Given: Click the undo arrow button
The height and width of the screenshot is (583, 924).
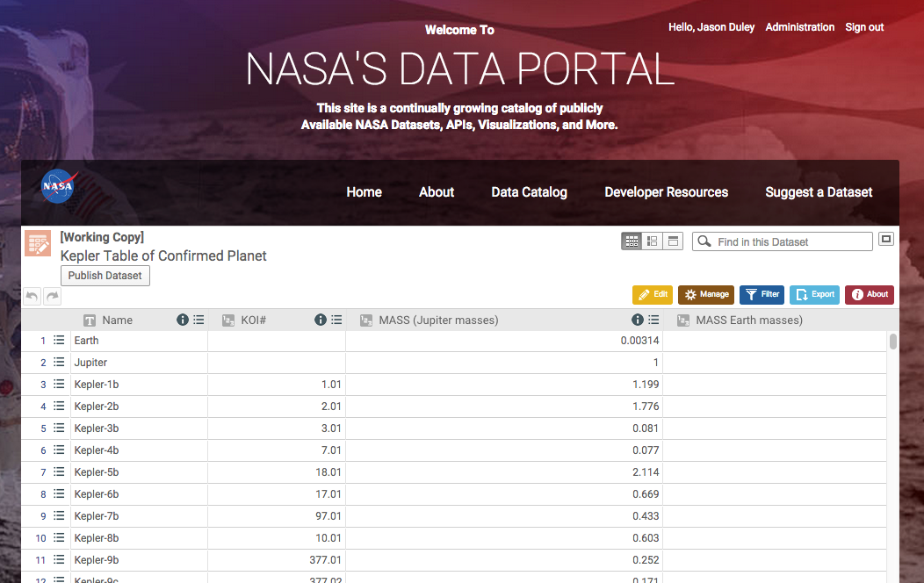Looking at the screenshot, I should point(32,296).
